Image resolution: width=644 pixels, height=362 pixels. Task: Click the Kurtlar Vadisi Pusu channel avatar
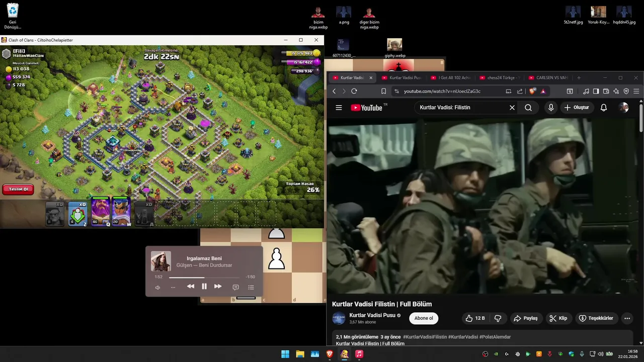339,318
